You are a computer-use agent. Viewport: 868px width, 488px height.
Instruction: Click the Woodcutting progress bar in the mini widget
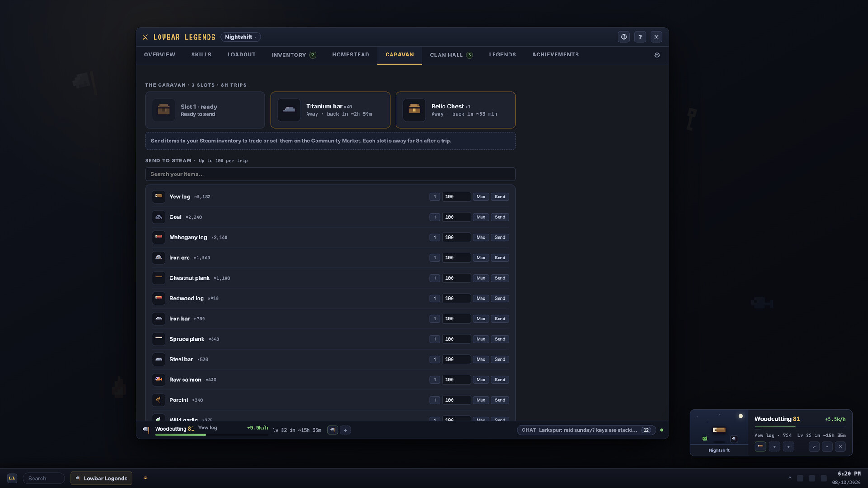800,427
